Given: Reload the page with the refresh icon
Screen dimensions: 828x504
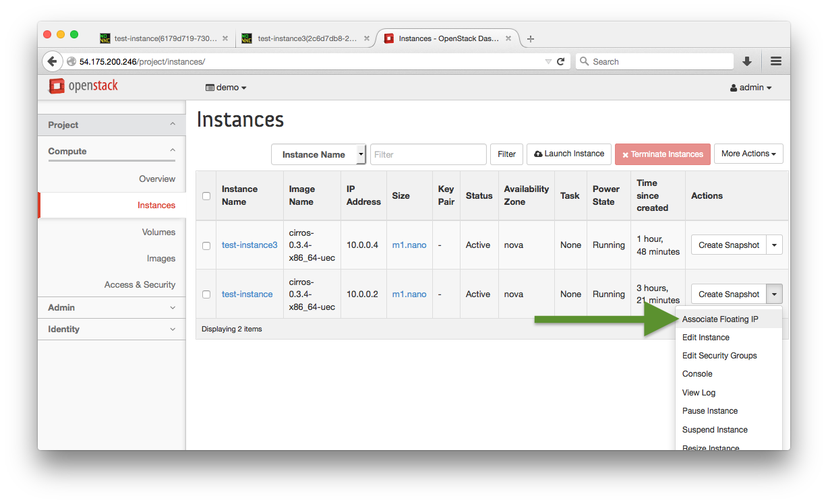Looking at the screenshot, I should 560,61.
